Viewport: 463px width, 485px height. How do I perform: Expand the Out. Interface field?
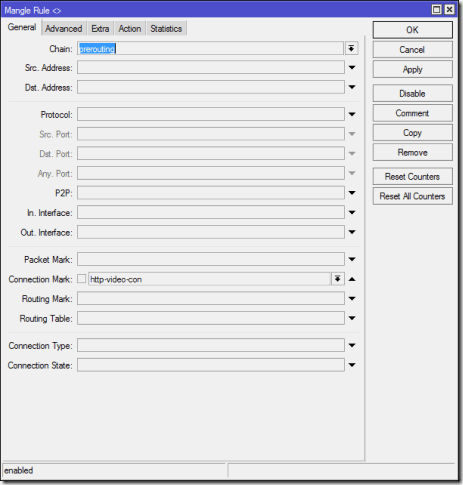[x=352, y=232]
